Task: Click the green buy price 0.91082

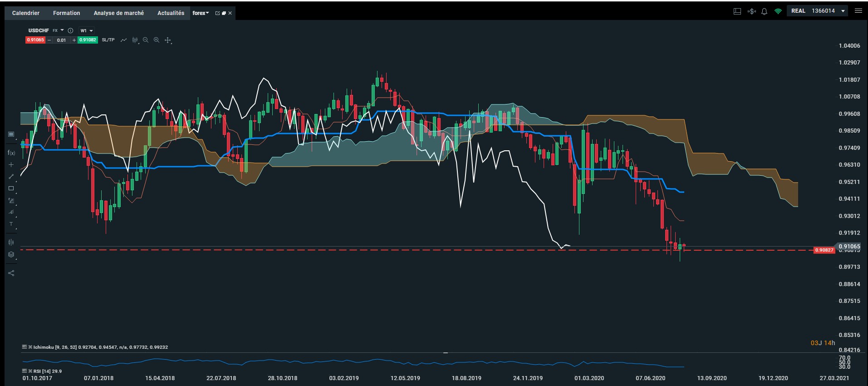Action: (x=88, y=40)
